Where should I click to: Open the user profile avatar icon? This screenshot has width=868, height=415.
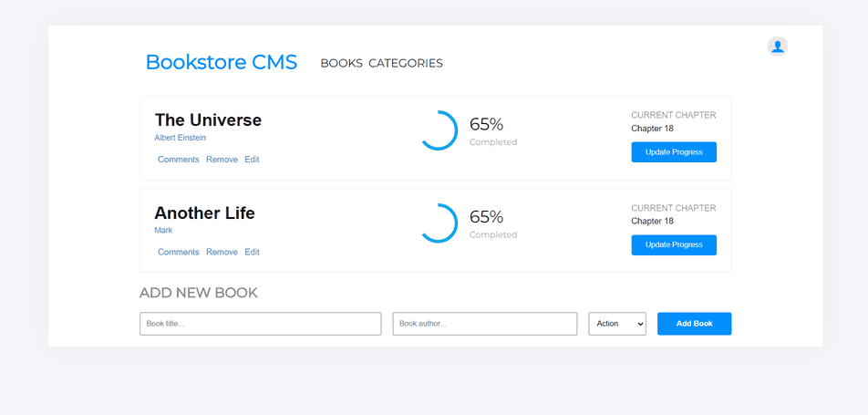click(777, 47)
